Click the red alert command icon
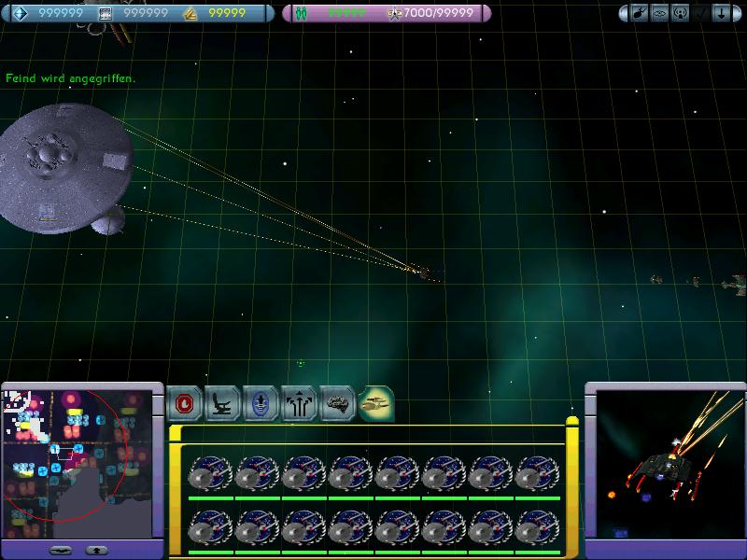 (185, 404)
